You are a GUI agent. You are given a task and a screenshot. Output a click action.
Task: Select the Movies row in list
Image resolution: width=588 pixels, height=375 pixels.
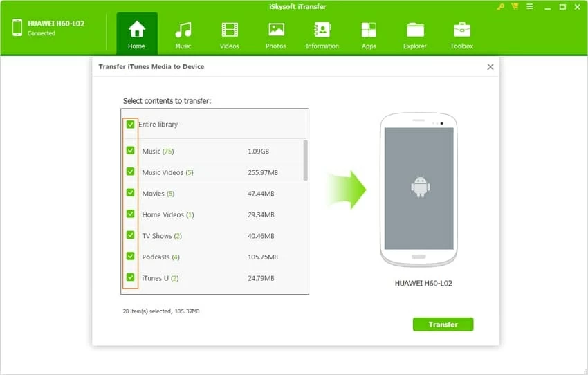[208, 194]
